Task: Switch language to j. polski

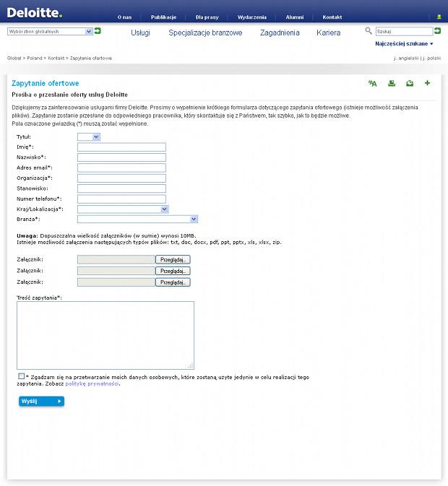Action: pyautogui.click(x=431, y=58)
